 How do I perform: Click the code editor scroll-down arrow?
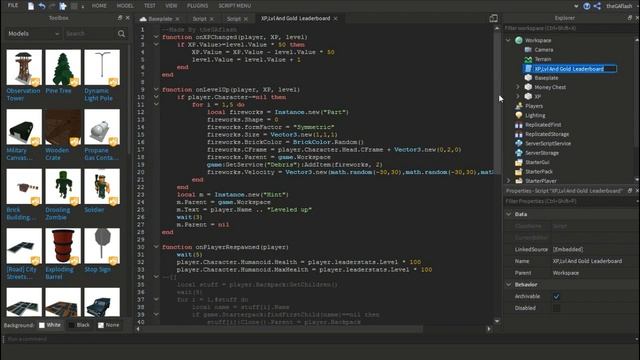497,321
